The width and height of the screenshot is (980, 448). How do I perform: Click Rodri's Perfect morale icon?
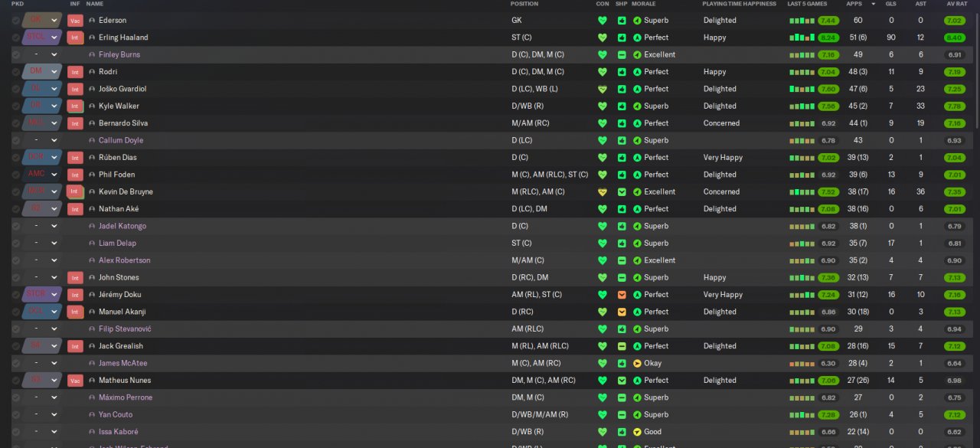click(637, 72)
